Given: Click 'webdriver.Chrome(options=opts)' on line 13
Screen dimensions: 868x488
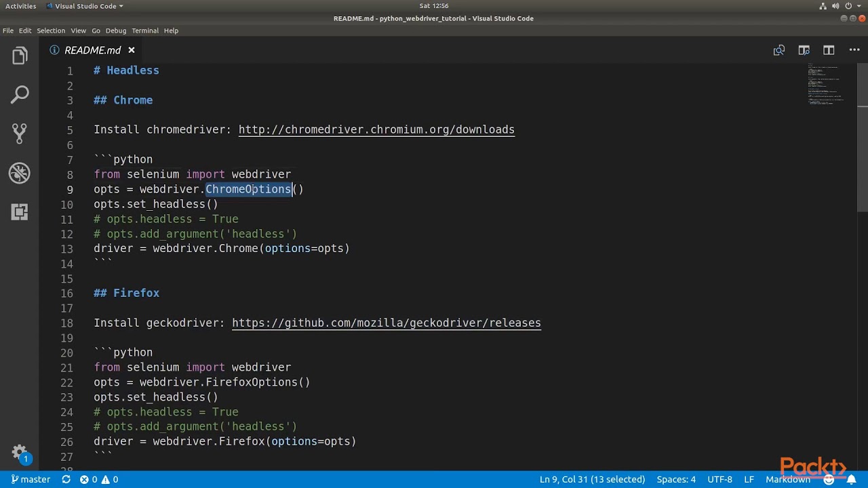Looking at the screenshot, I should point(252,249).
